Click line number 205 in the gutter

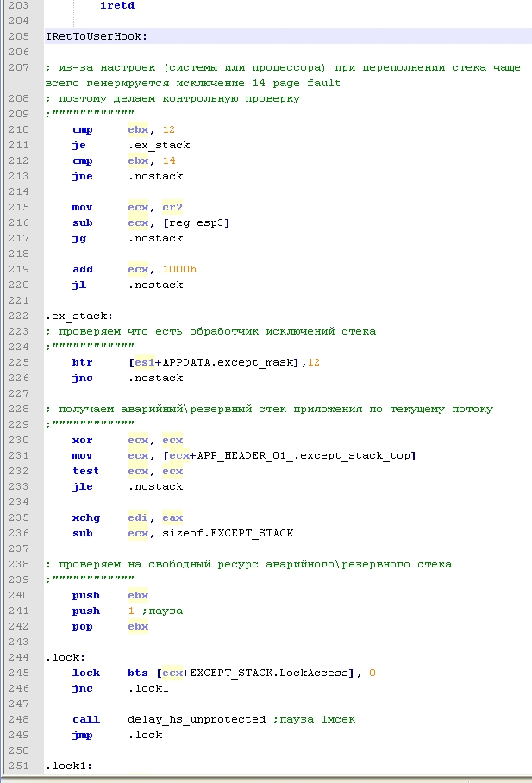pyautogui.click(x=18, y=36)
